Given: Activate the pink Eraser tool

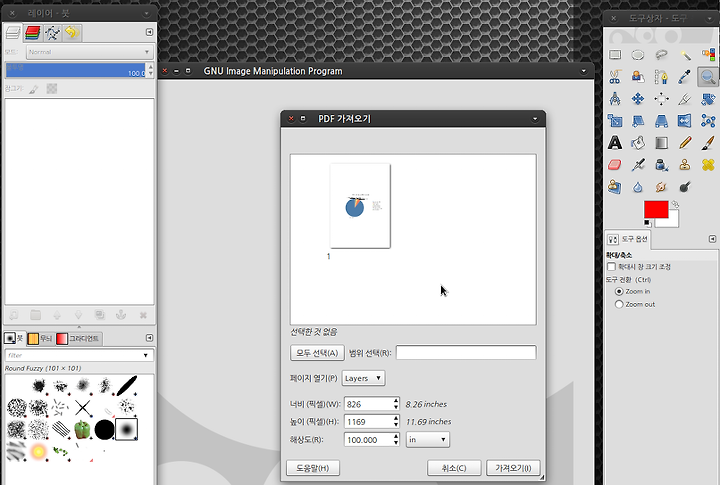Looking at the screenshot, I should click(615, 164).
